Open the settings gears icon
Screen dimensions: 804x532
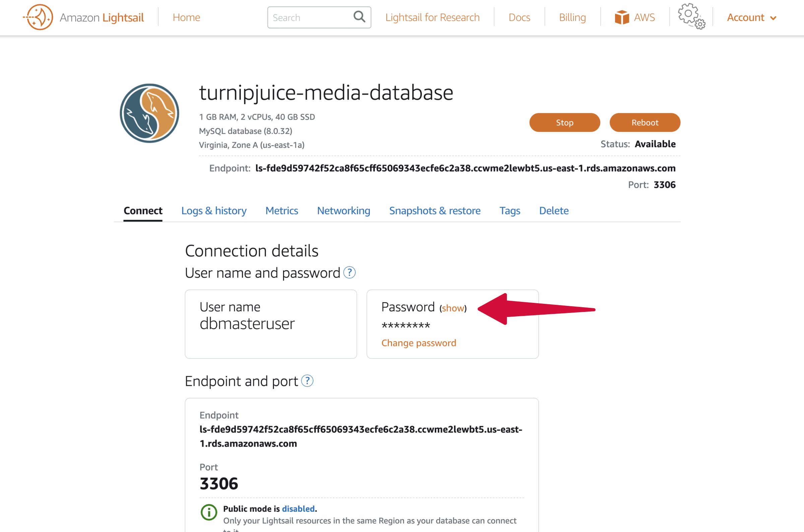click(691, 16)
